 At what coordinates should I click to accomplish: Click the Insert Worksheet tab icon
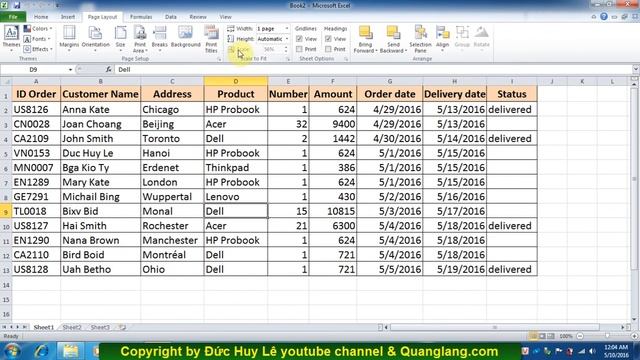coord(122,327)
